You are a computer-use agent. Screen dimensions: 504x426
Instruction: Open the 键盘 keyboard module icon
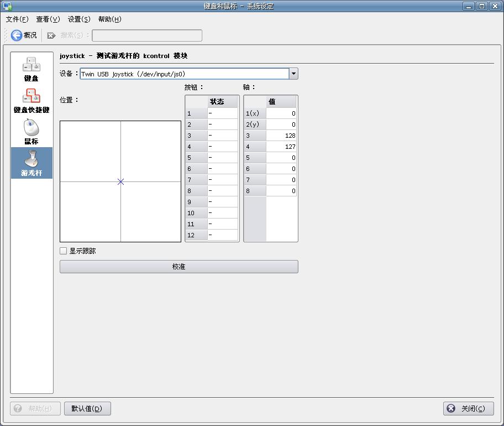(31, 69)
